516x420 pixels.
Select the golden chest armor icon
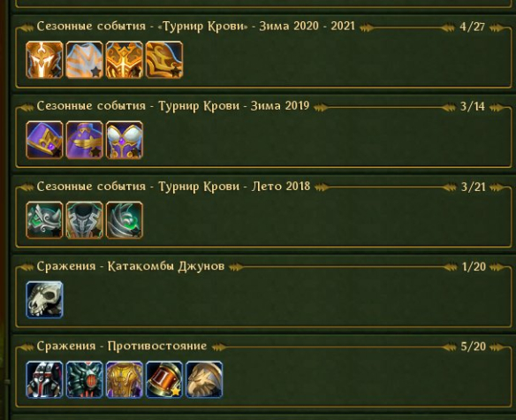(125, 60)
